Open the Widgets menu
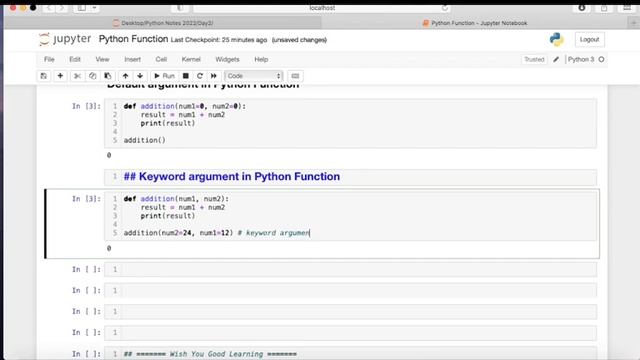640x360 pixels. click(227, 59)
